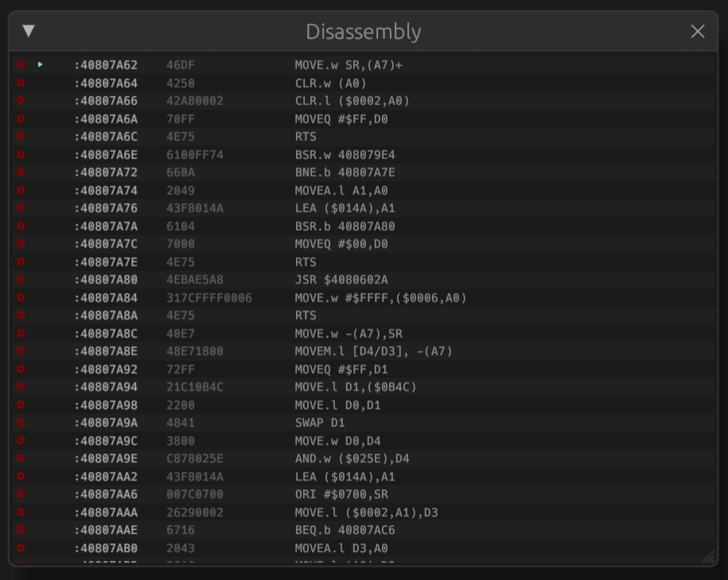Toggle breakpoint beside MOVEA.l D3,A0
This screenshot has width=728, height=580.
click(x=20, y=548)
